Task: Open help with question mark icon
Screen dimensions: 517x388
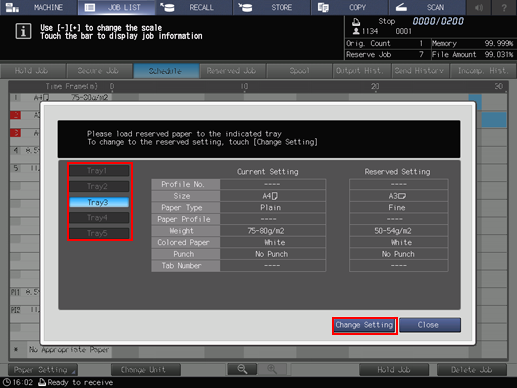Action: click(x=504, y=7)
